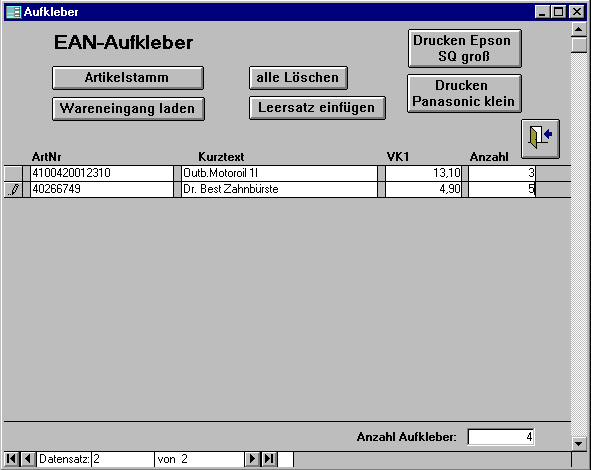
Task: Click the exit door icon button
Action: tap(540, 139)
